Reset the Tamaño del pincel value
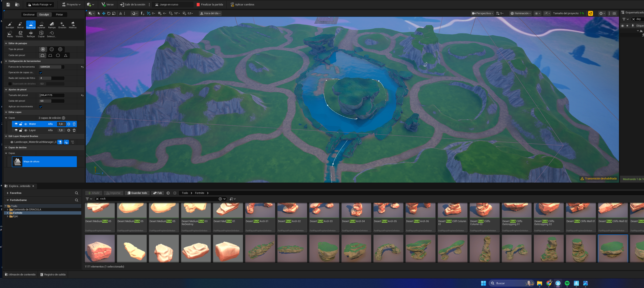The width and height of the screenshot is (644, 288). 82,95
